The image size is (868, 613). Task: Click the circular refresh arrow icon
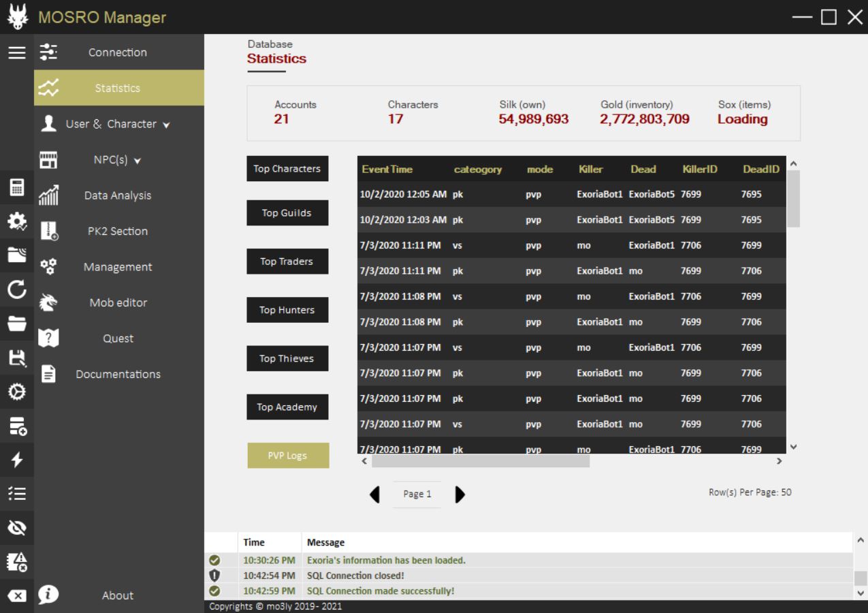pos(16,290)
